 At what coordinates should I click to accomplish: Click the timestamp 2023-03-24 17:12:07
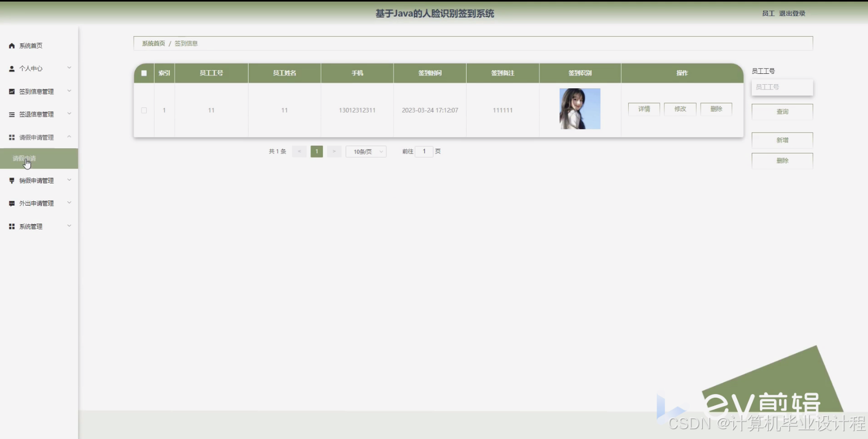click(x=430, y=111)
